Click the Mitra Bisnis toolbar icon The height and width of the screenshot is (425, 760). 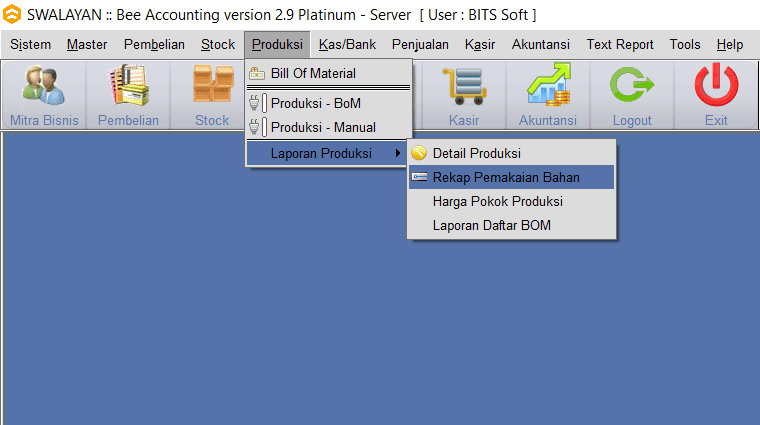[x=44, y=87]
